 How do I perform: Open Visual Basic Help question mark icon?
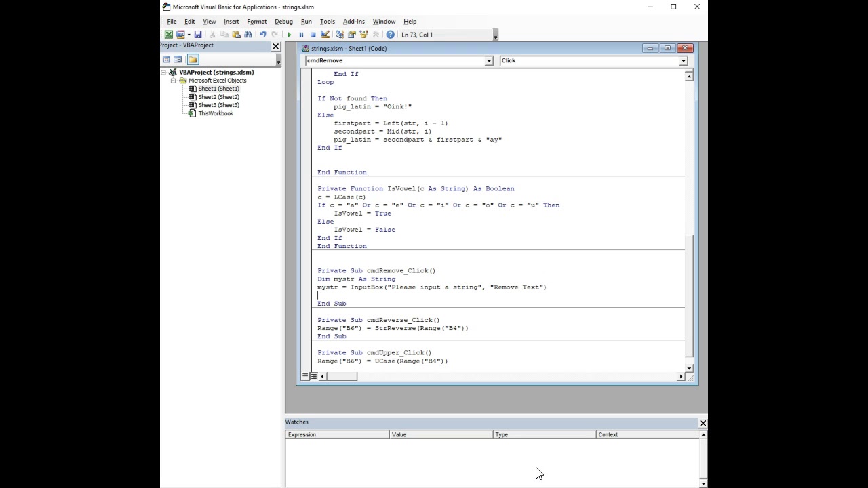pos(391,35)
